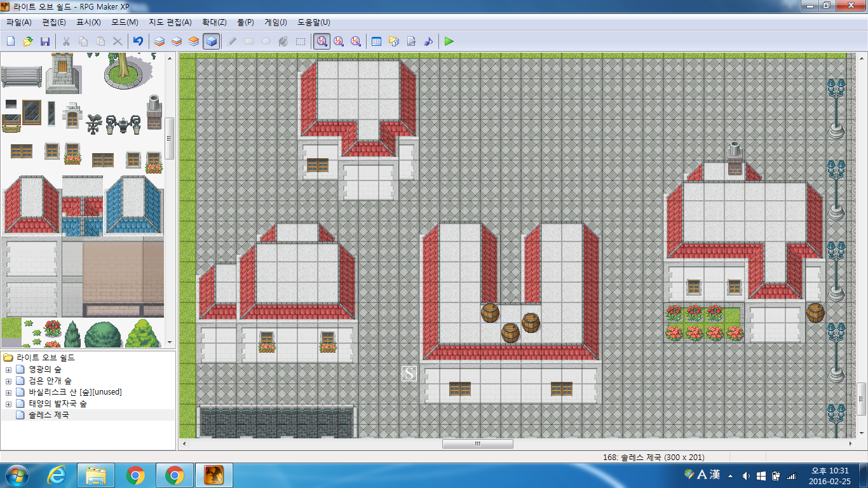Image resolution: width=868 pixels, height=488 pixels.
Task: Click the map scroll right arrow
Action: (x=850, y=444)
